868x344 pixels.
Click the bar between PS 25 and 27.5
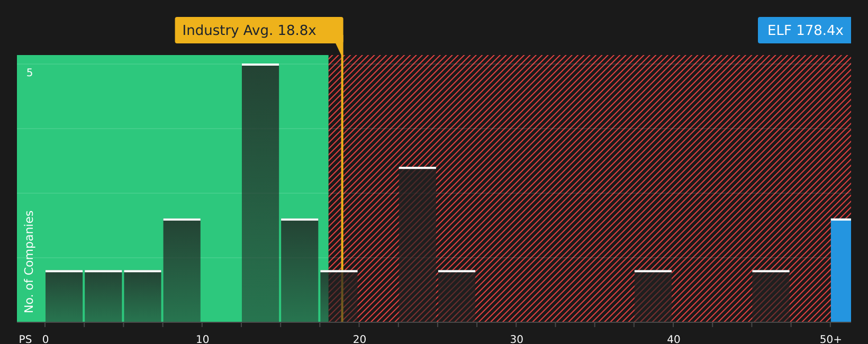(x=457, y=296)
